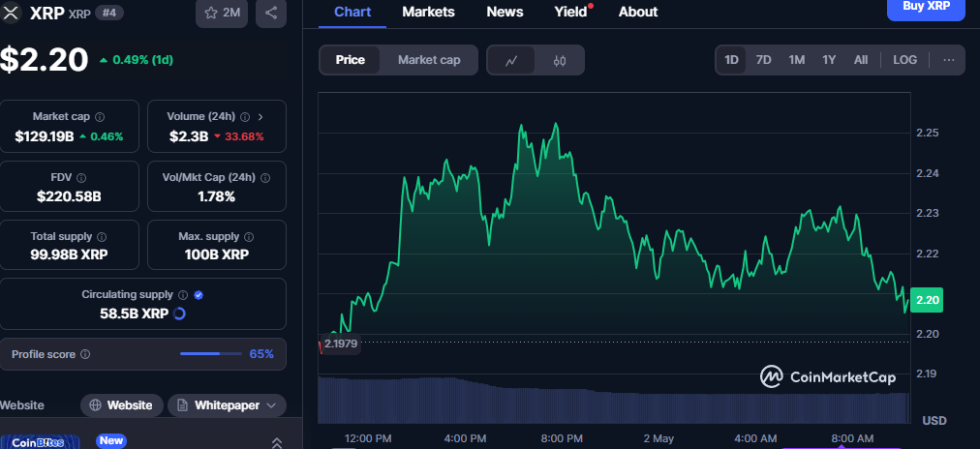The height and width of the screenshot is (449, 980).
Task: Click circulating supply verified badge
Action: [199, 295]
